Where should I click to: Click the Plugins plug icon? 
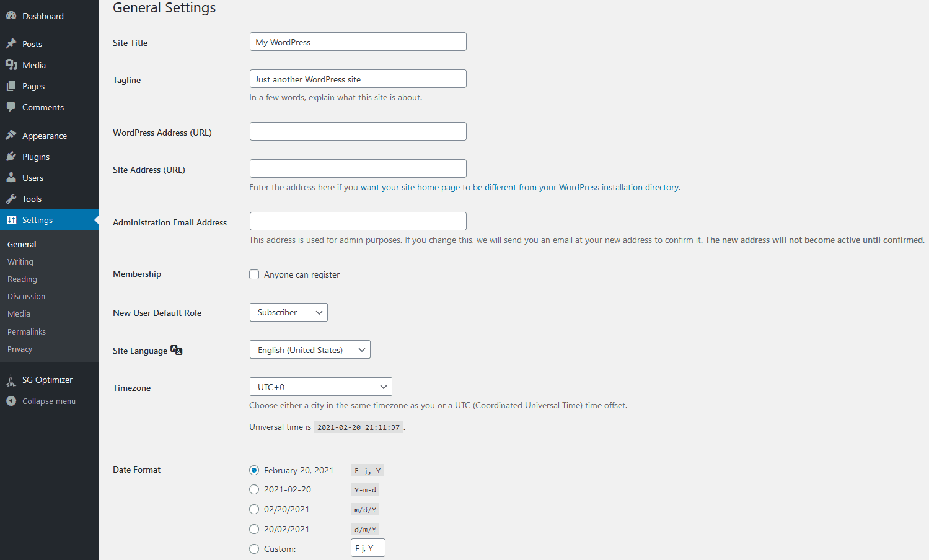point(11,156)
